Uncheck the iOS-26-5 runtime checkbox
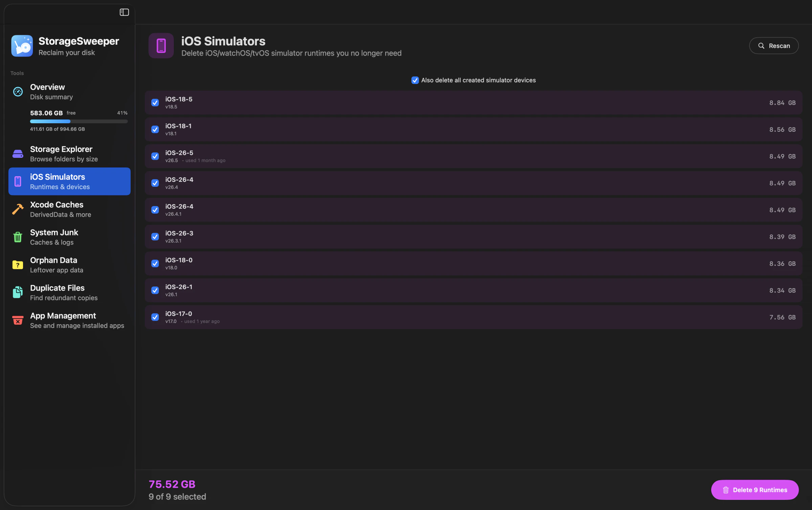 click(x=155, y=156)
